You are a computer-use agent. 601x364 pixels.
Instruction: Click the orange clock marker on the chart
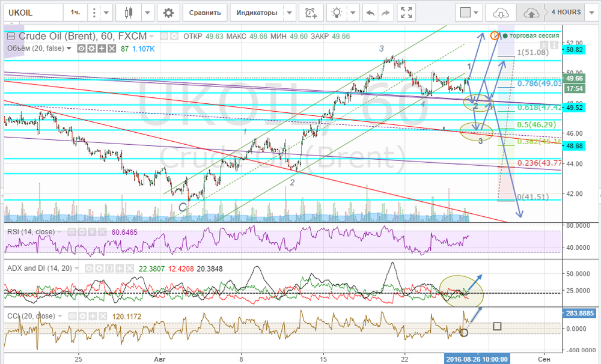click(x=495, y=36)
